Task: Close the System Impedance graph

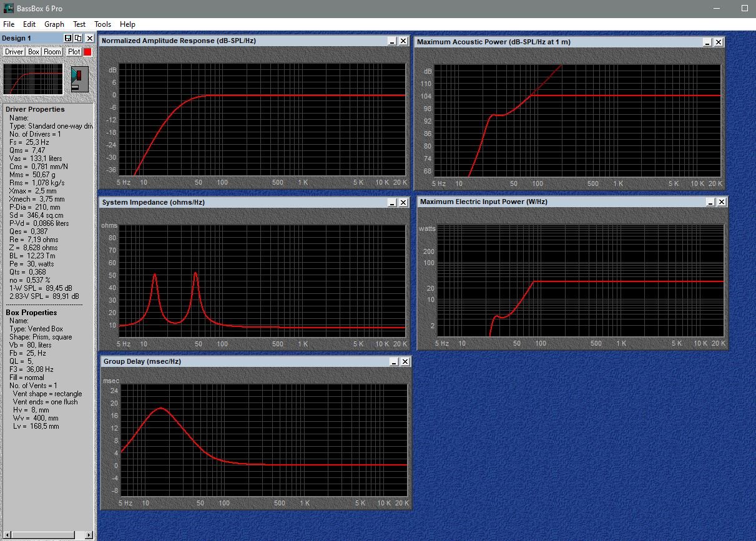Action: click(x=403, y=203)
